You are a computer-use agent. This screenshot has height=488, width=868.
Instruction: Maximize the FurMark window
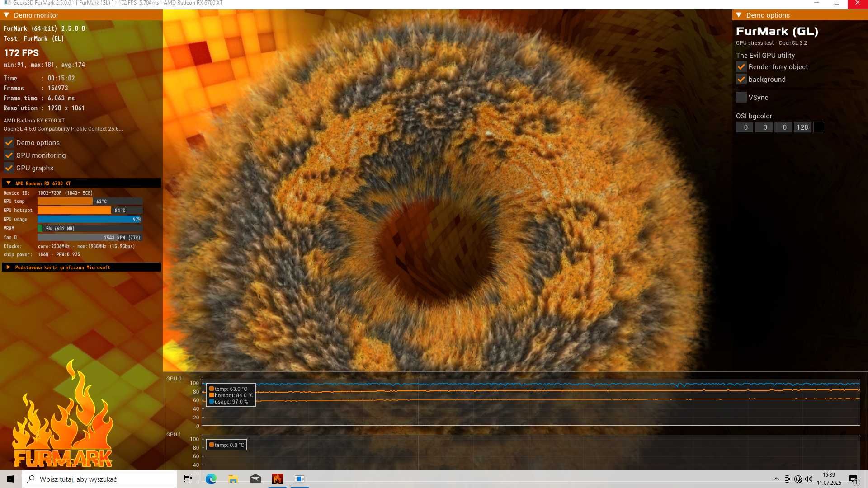837,3
